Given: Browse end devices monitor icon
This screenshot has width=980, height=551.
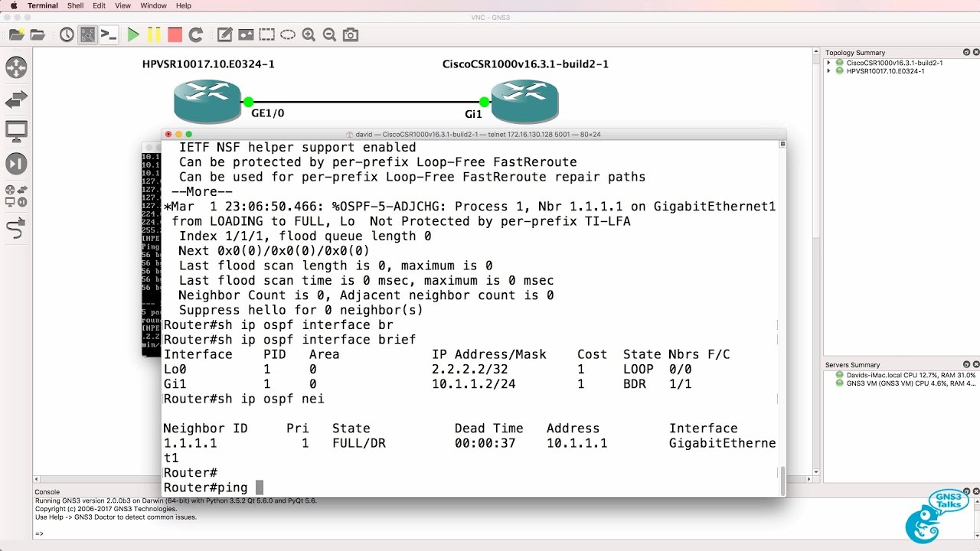Looking at the screenshot, I should click(16, 131).
